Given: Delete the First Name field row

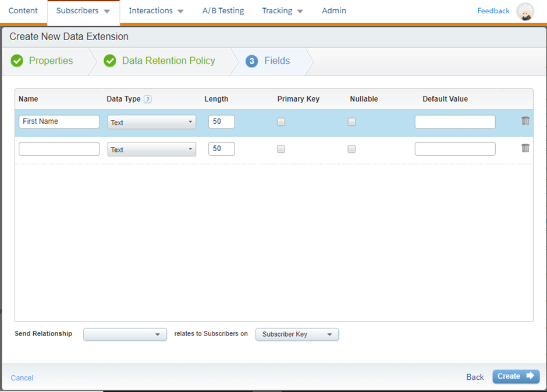Looking at the screenshot, I should [x=525, y=121].
